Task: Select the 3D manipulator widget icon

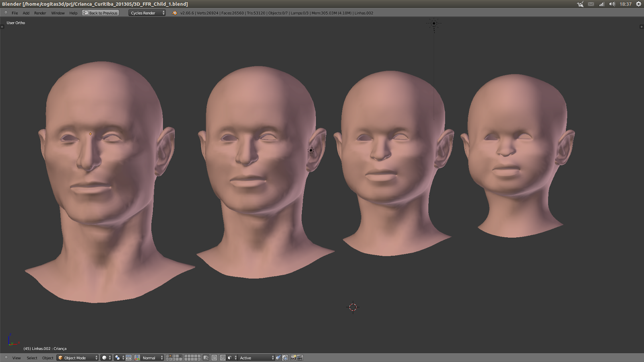Action: [x=136, y=358]
